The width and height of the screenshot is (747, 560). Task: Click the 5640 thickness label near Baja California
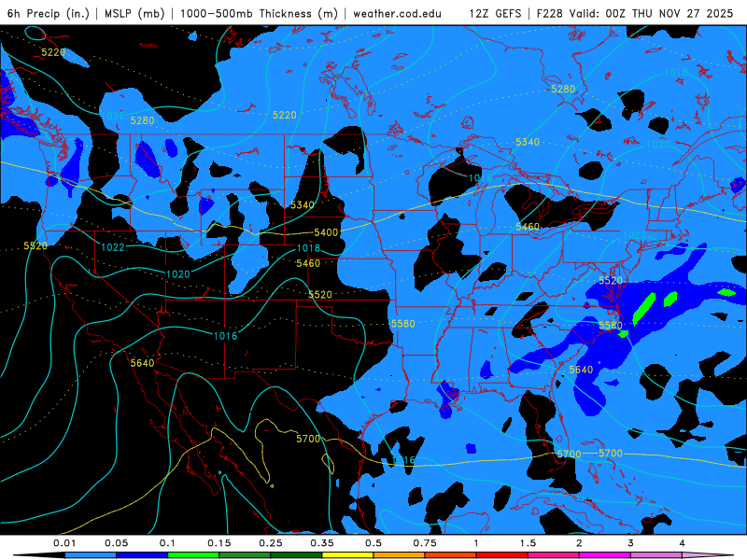pos(143,363)
